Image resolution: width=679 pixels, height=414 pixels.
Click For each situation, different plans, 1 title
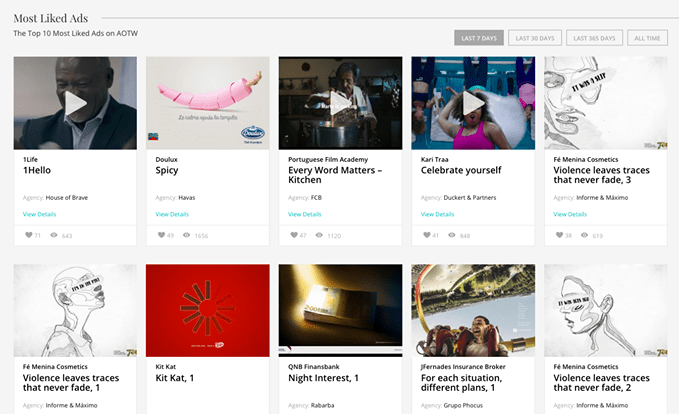462,383
